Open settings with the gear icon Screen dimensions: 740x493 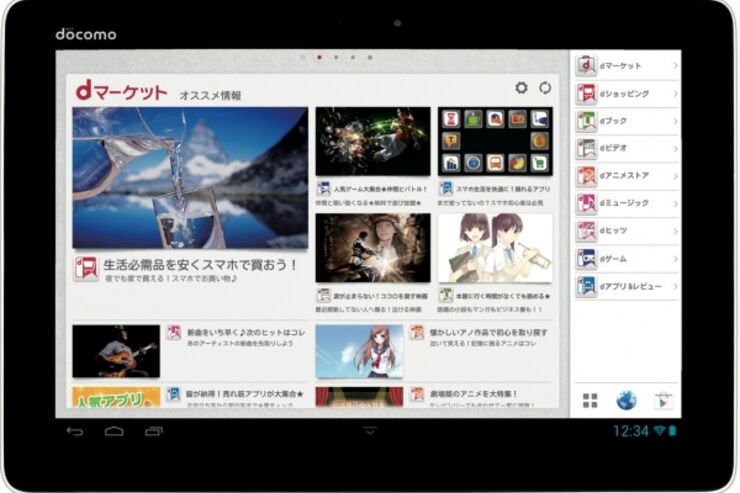pyautogui.click(x=521, y=88)
